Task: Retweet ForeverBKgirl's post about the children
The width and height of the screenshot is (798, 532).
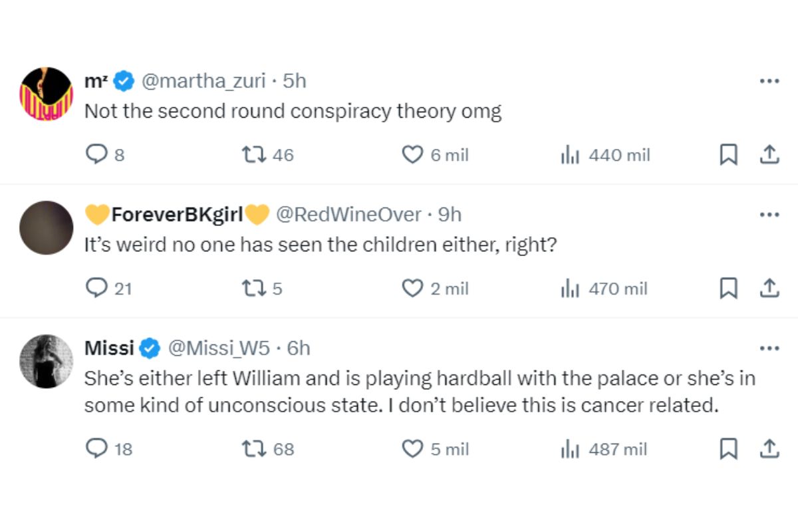Action: 253,288
